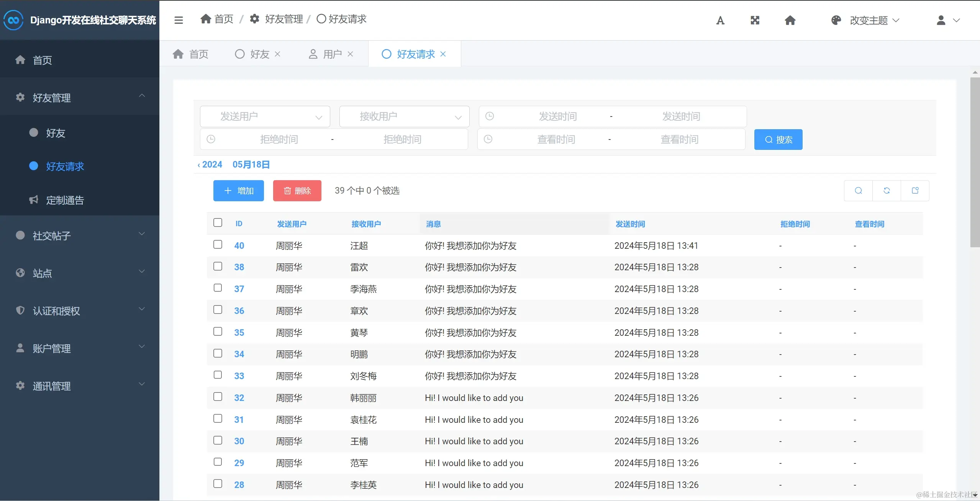
Task: Toggle the hamburger sidebar collapse icon
Action: point(179,20)
